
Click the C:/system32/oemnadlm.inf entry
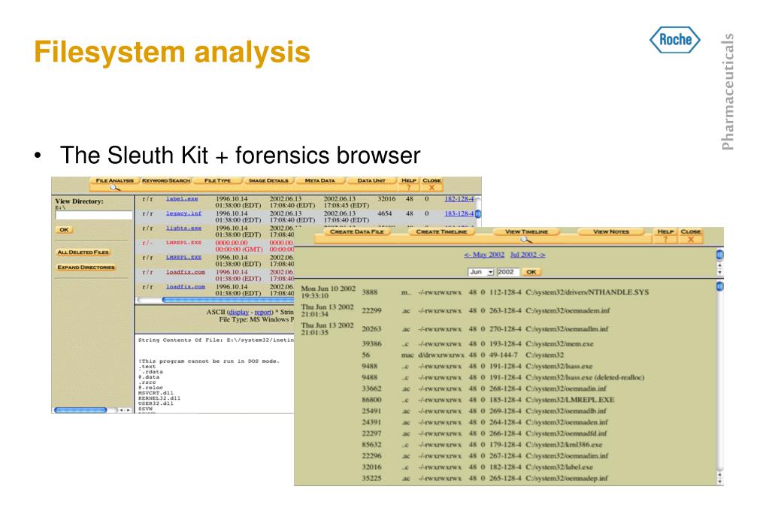[567, 329]
